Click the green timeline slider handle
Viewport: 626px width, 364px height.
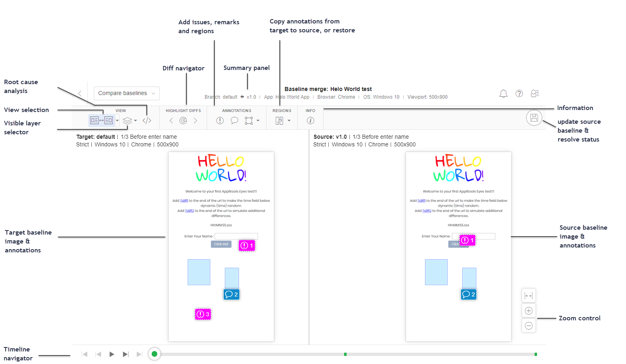pyautogui.click(x=154, y=354)
